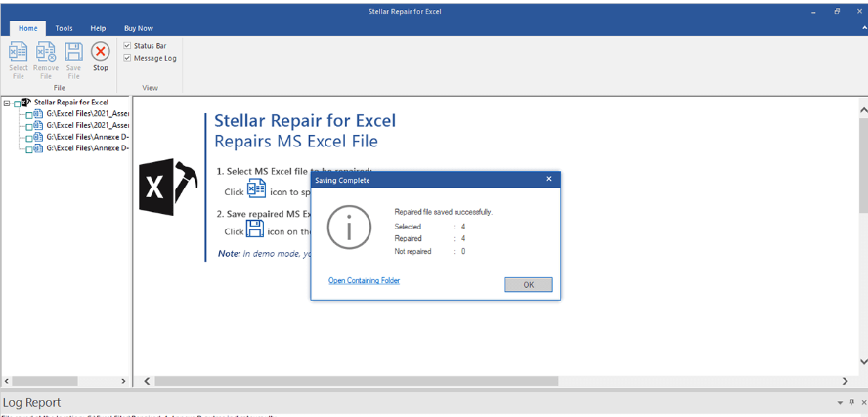This screenshot has height=417, width=868.
Task: Restore down the Stellar Repair window
Action: click(x=837, y=11)
